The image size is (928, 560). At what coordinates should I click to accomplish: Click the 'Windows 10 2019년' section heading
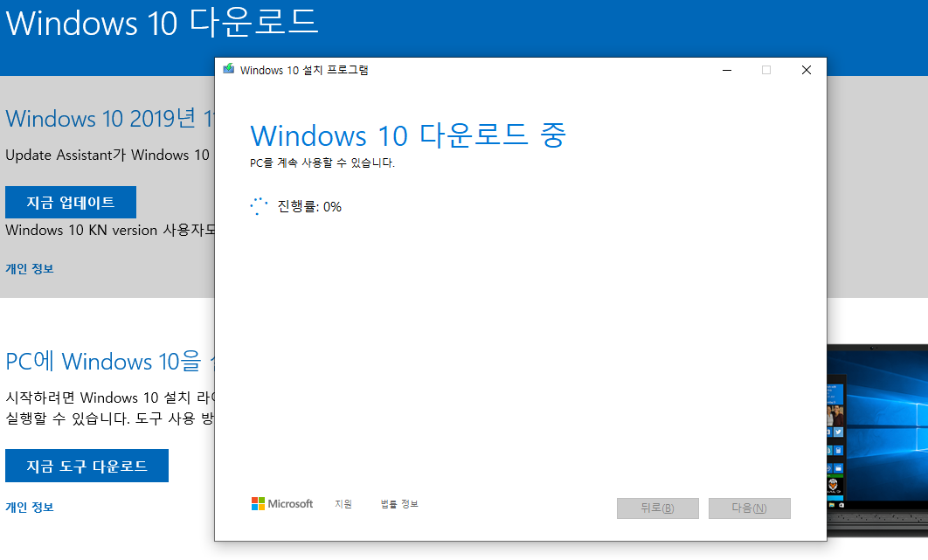pos(109,119)
